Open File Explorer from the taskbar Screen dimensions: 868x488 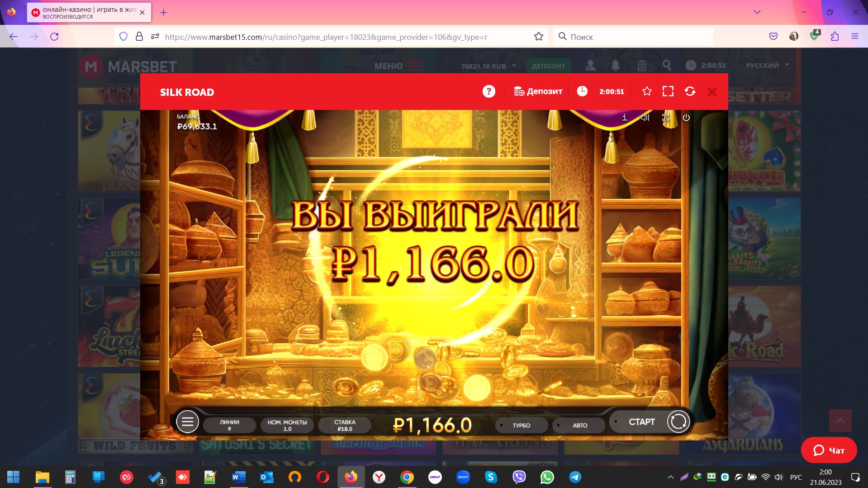42,477
